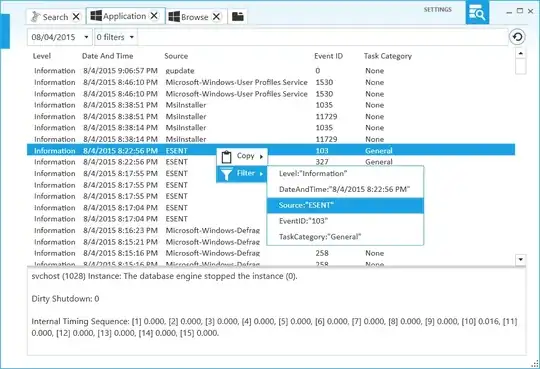The image size is (540, 369).
Task: Filter by DateAndTime:"8/4/2015 8:22:56 PM"
Action: pos(345,189)
